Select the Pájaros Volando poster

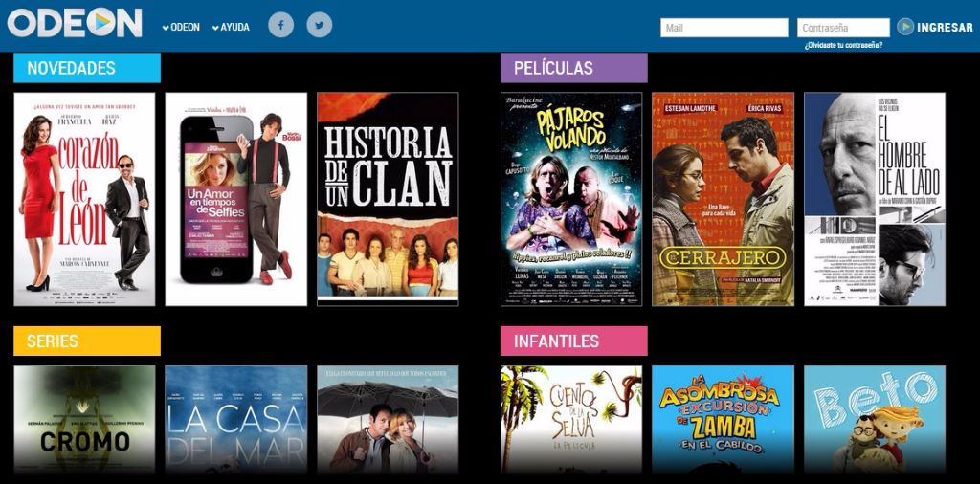tap(571, 199)
